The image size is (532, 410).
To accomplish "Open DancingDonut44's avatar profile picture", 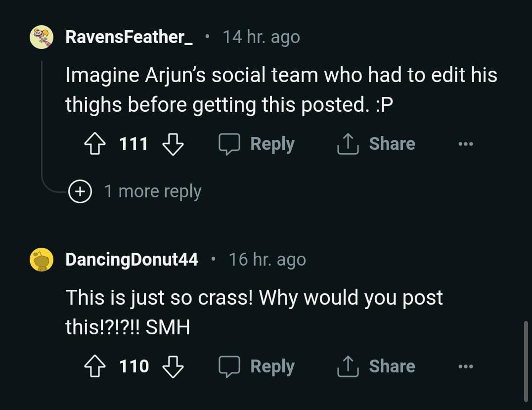I will [x=42, y=260].
